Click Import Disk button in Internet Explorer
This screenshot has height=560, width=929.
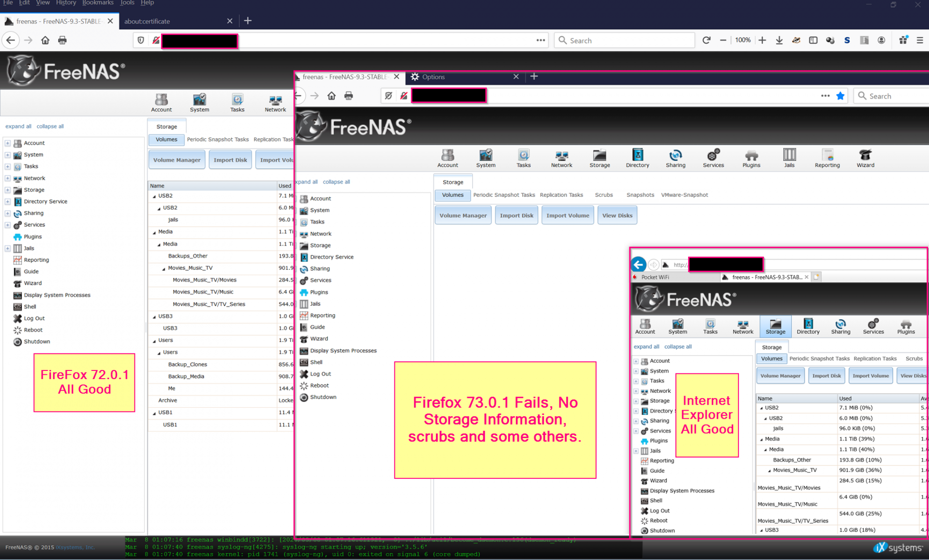(826, 376)
